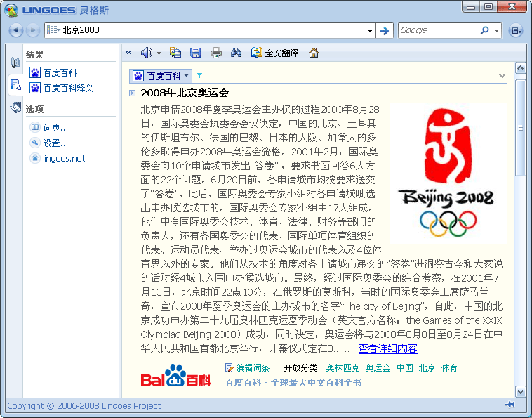Click the search box containing 北京2008
The height and width of the screenshot is (418, 532).
(210, 31)
